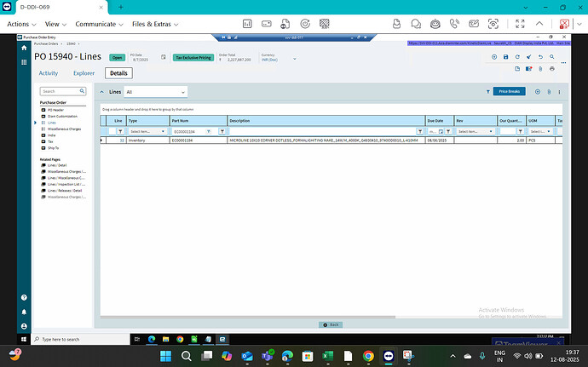Sort by the Part Num column header
The height and width of the screenshot is (367, 588).
tap(199, 121)
